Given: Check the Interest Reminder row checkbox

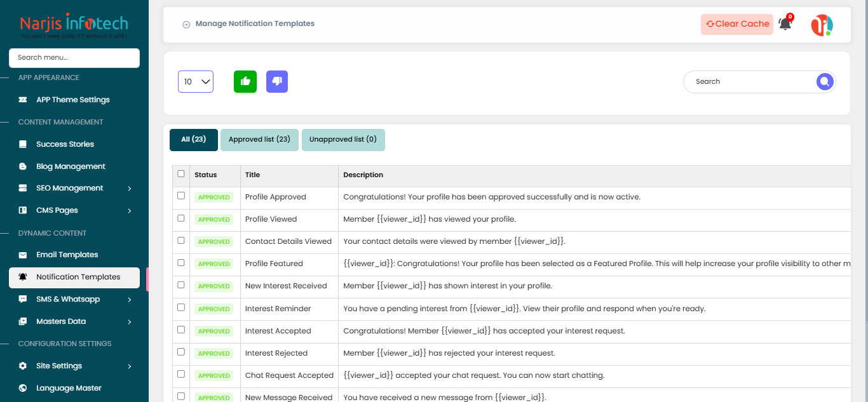Looking at the screenshot, I should 181,307.
